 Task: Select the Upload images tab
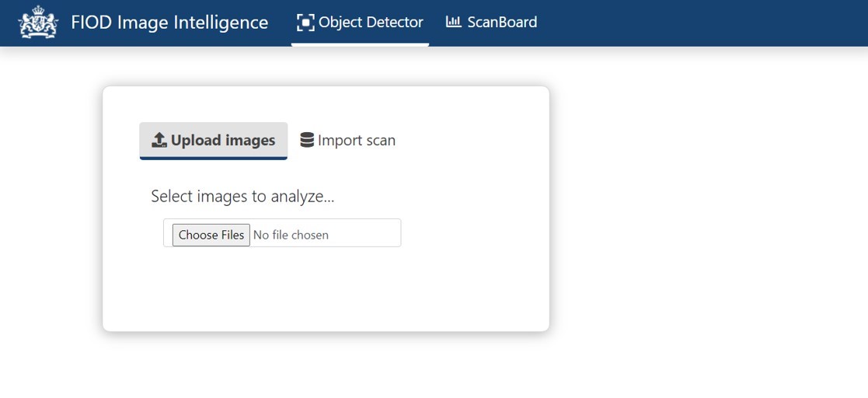pyautogui.click(x=214, y=141)
